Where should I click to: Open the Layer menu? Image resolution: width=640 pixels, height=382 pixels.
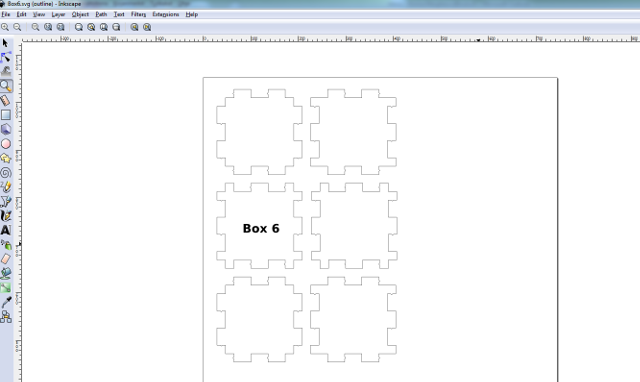click(58, 14)
